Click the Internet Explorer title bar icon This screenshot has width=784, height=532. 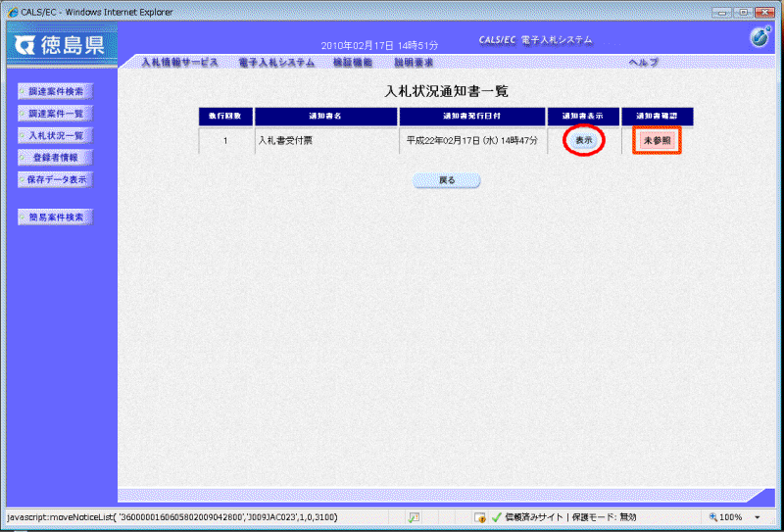click(x=11, y=11)
